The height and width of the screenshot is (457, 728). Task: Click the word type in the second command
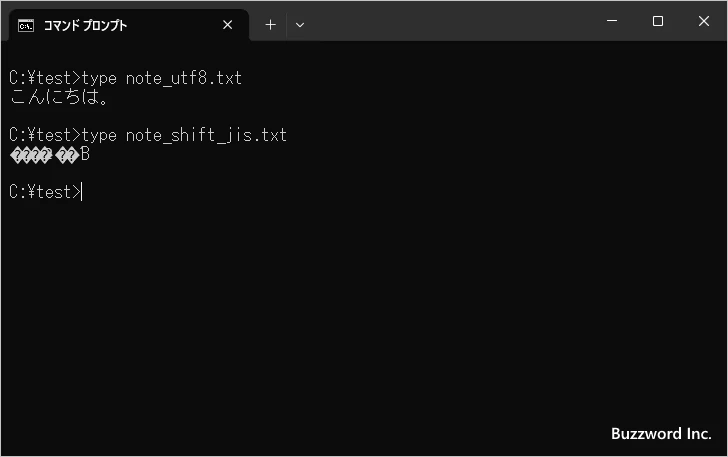pos(99,135)
